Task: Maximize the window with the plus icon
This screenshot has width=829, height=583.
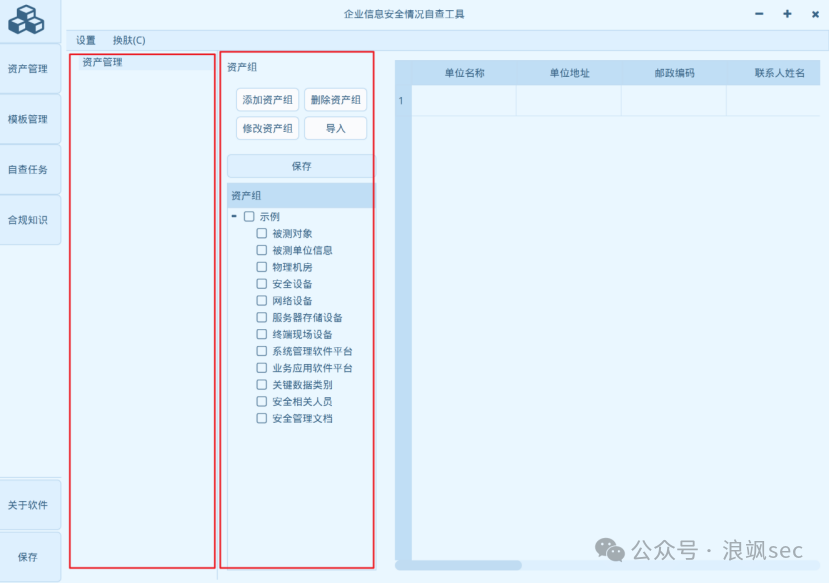Action: (787, 14)
